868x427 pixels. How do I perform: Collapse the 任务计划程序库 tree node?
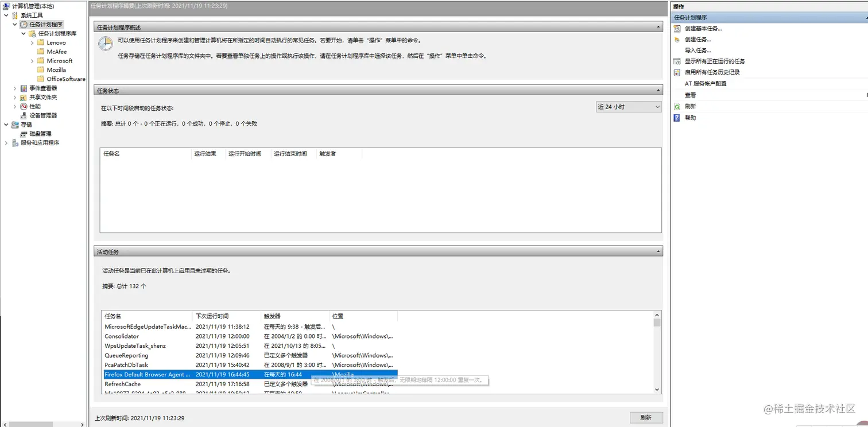coord(24,33)
